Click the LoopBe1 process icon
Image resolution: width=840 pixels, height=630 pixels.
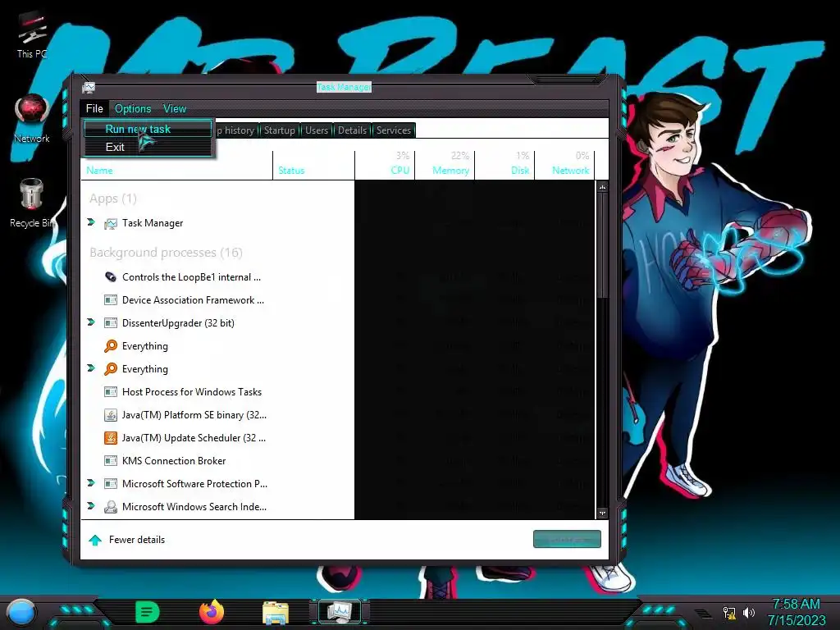(x=111, y=277)
